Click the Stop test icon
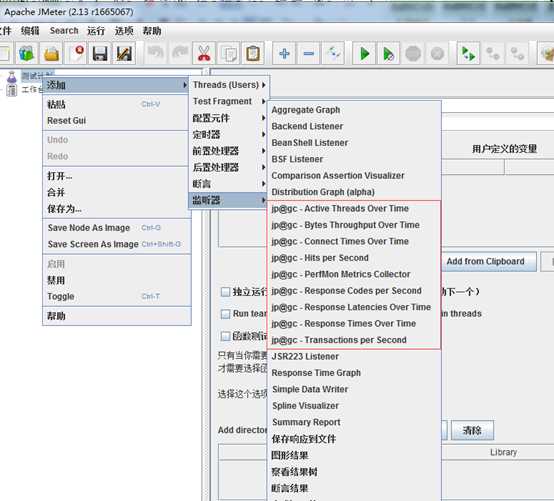554x501 pixels. 413,54
